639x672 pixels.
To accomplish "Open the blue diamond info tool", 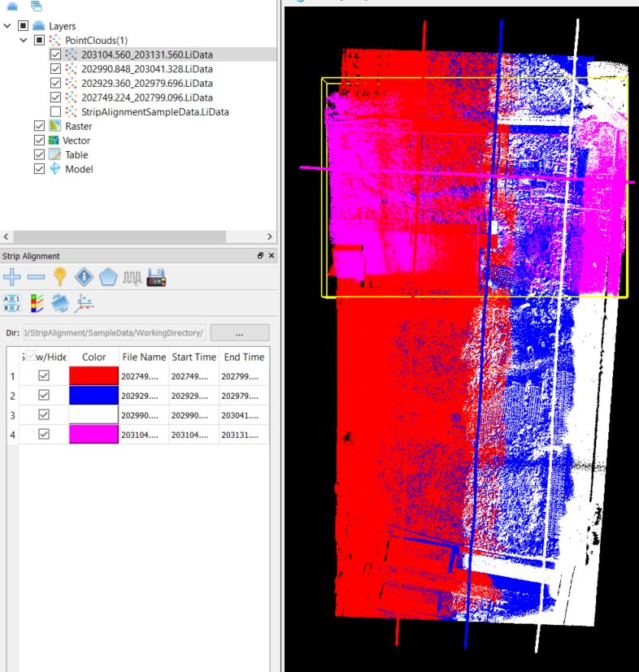I will (84, 277).
